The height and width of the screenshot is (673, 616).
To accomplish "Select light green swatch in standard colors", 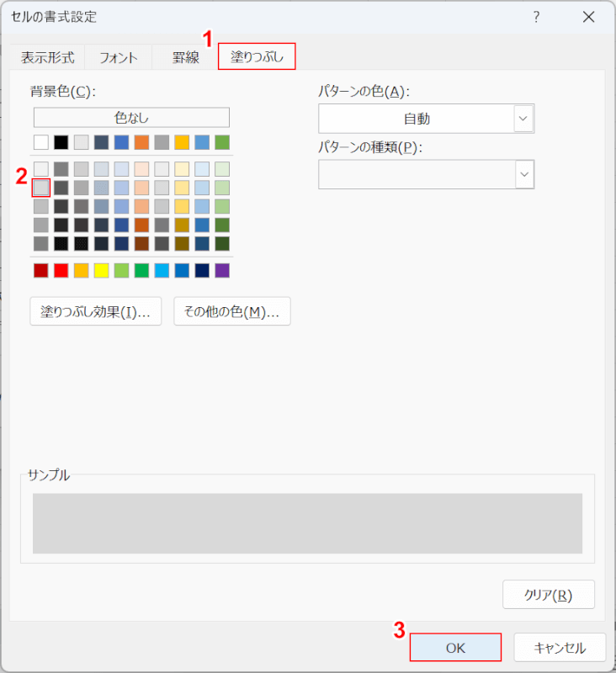I will pyautogui.click(x=121, y=270).
